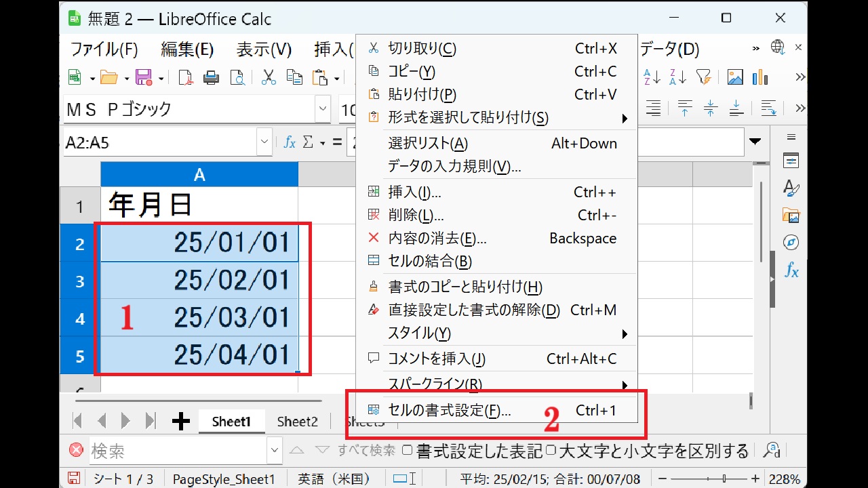Viewport: 868px width, 488px height.
Task: Click the update globe icon in the menu bar
Action: coord(778,47)
